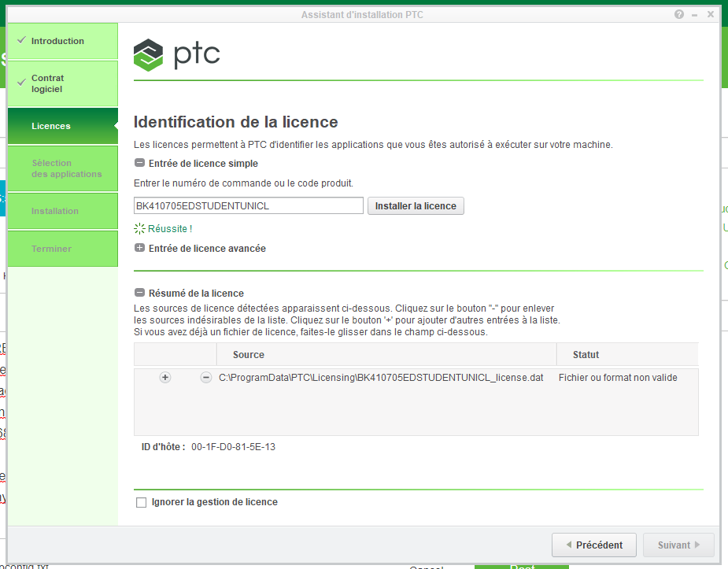Click the Statut column header
This screenshot has height=569, width=728.
[x=628, y=355]
